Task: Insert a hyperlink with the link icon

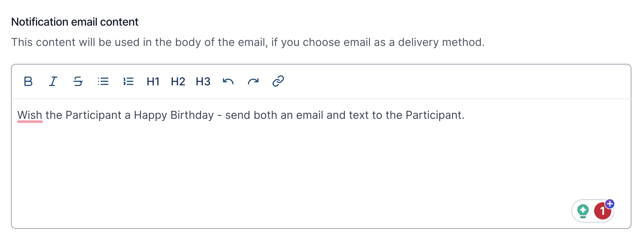Action: [x=278, y=81]
